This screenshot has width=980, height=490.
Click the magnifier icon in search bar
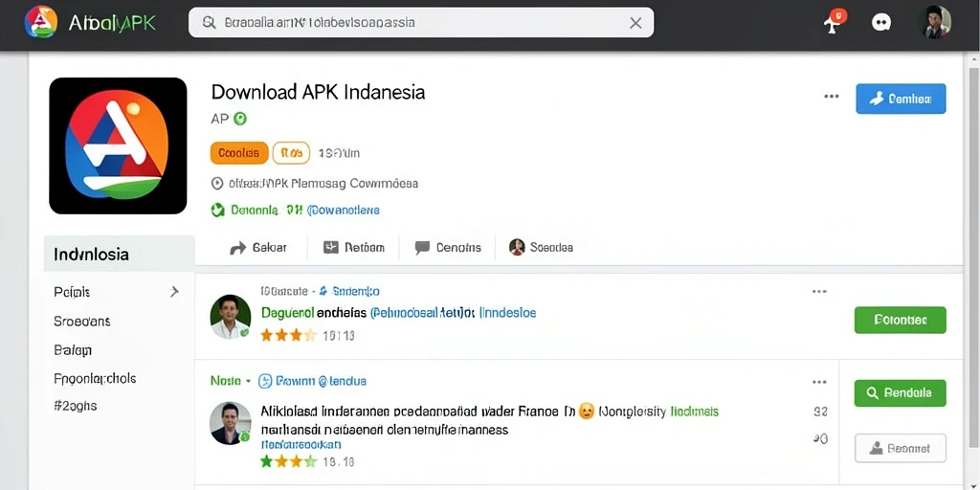(x=210, y=23)
